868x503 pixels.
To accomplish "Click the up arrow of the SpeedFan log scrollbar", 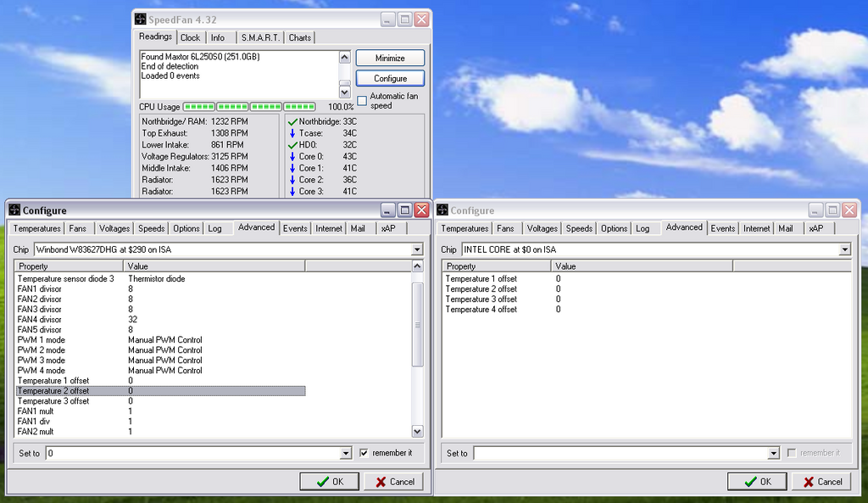I will tap(344, 57).
